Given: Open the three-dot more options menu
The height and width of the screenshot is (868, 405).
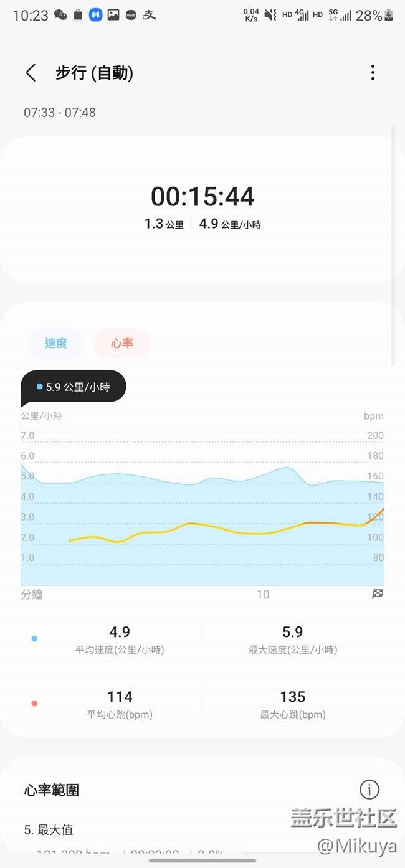Looking at the screenshot, I should point(373,73).
